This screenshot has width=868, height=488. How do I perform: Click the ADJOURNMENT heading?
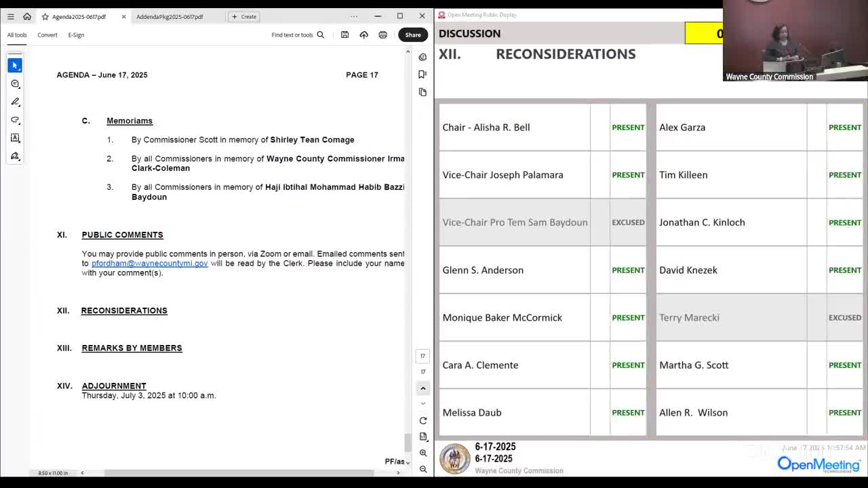point(114,386)
